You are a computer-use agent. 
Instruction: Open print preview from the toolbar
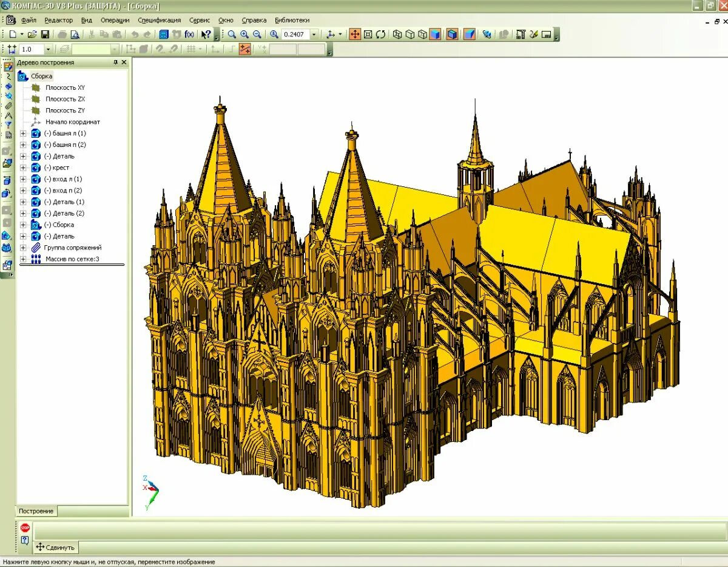pyautogui.click(x=75, y=35)
